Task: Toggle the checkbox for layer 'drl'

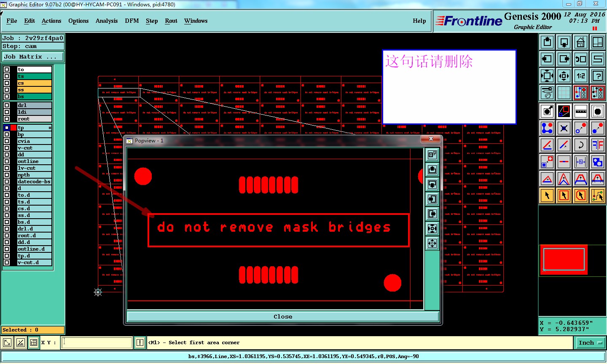Action: coord(7,105)
